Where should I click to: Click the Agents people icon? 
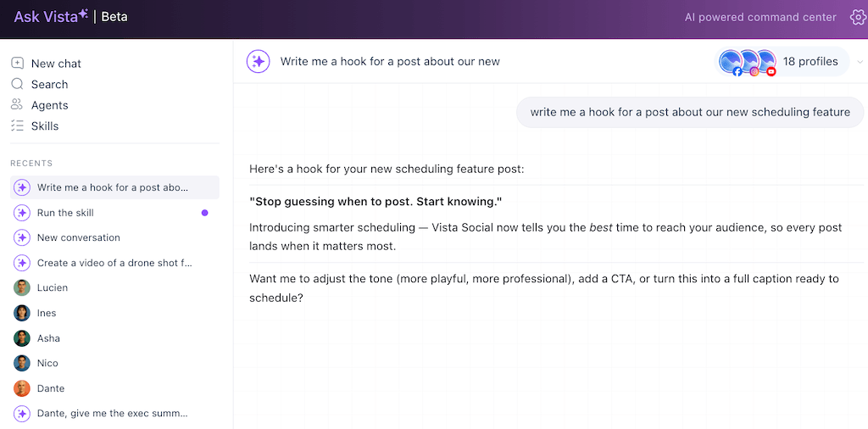[x=17, y=104]
